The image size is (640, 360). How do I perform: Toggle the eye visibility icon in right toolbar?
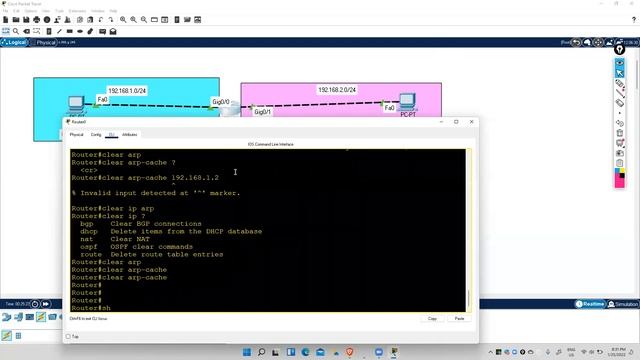click(x=620, y=63)
